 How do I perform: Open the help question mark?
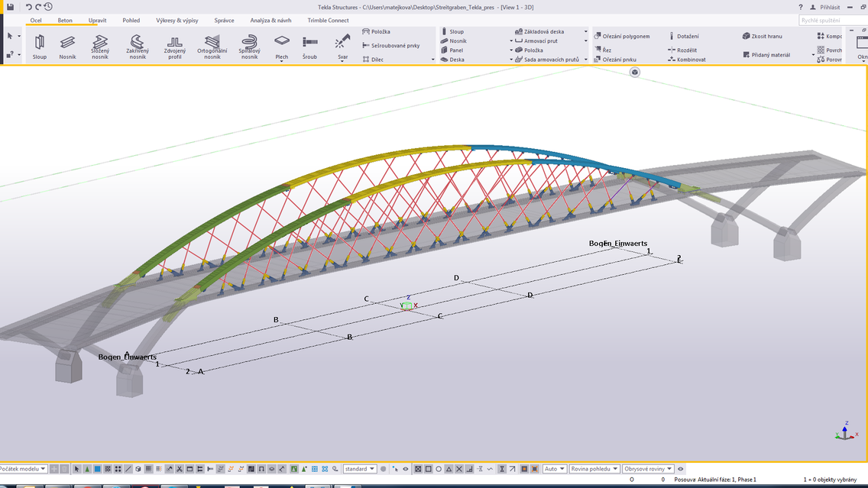801,7
